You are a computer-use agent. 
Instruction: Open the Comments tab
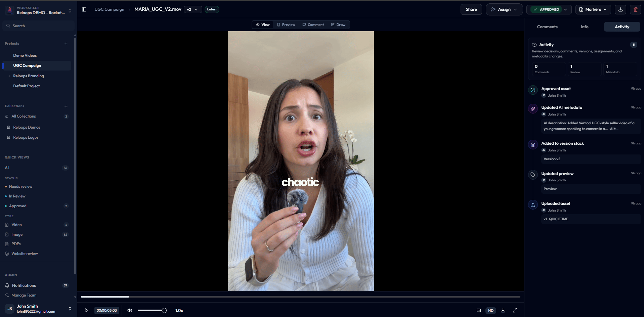pos(547,27)
